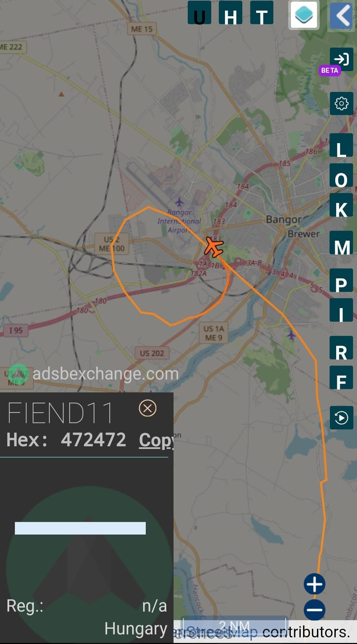
Task: Click the Bangor International Airport marker
Action: (179, 202)
